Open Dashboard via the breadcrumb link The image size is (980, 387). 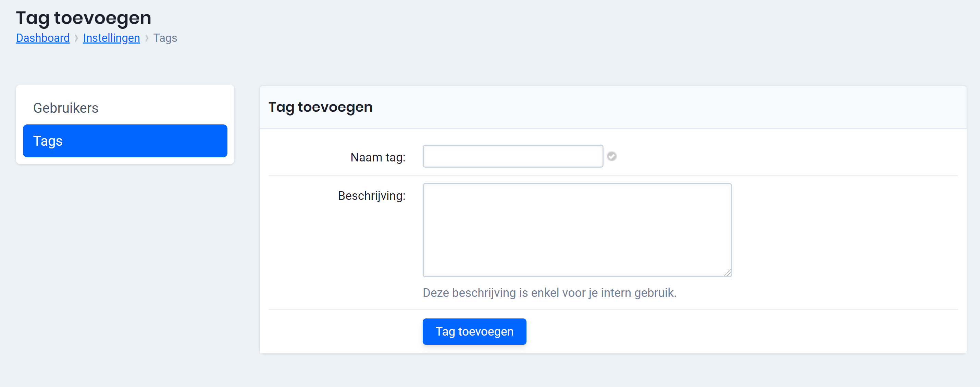coord(42,38)
